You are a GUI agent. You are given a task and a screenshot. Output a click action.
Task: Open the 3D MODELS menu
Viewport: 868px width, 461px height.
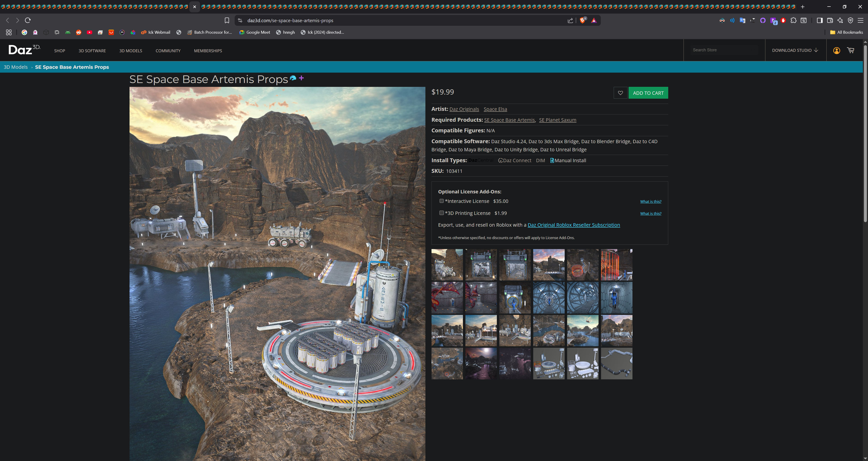pyautogui.click(x=131, y=51)
